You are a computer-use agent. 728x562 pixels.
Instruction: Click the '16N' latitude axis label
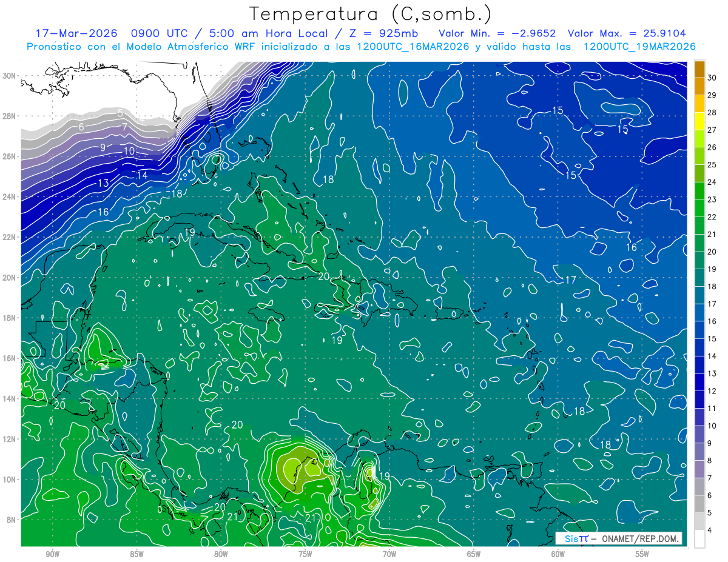click(10, 358)
